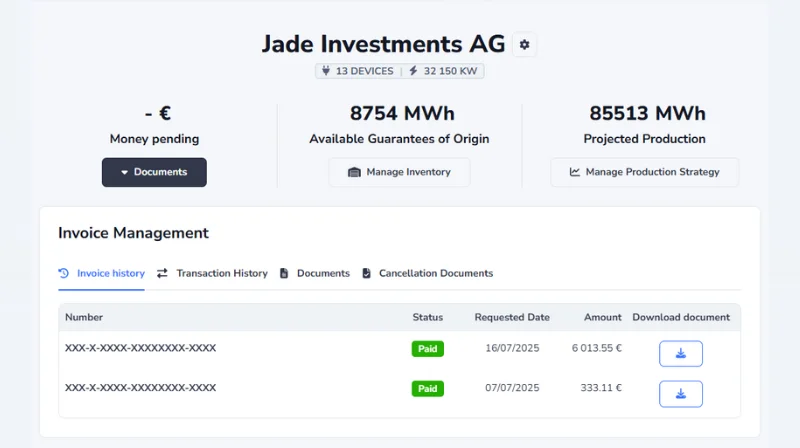Open the Documents tab in Invoice Management
Screen dimensions: 800x448
tap(315, 273)
